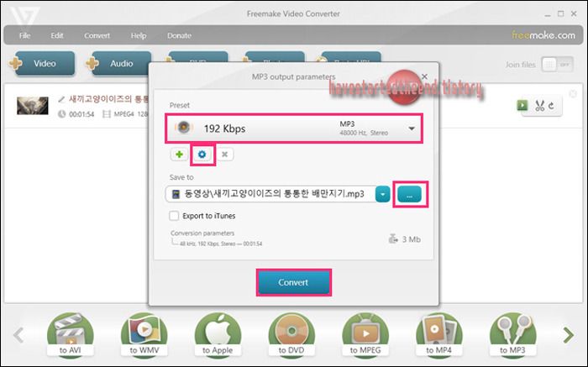Screen dimensions: 588x367
Task: Choose the to MPEG output format
Action: [365, 334]
